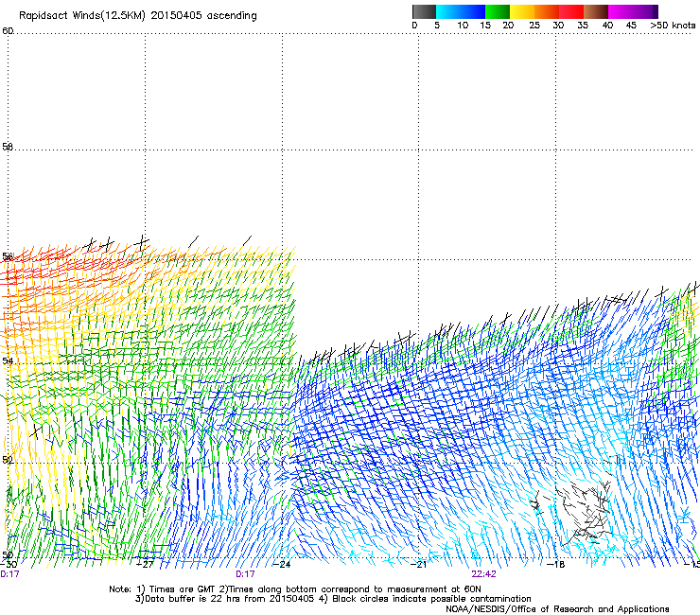Click the orange 25-30 knots color segment
Viewport: 700px width, 615px height.
pyautogui.click(x=547, y=11)
